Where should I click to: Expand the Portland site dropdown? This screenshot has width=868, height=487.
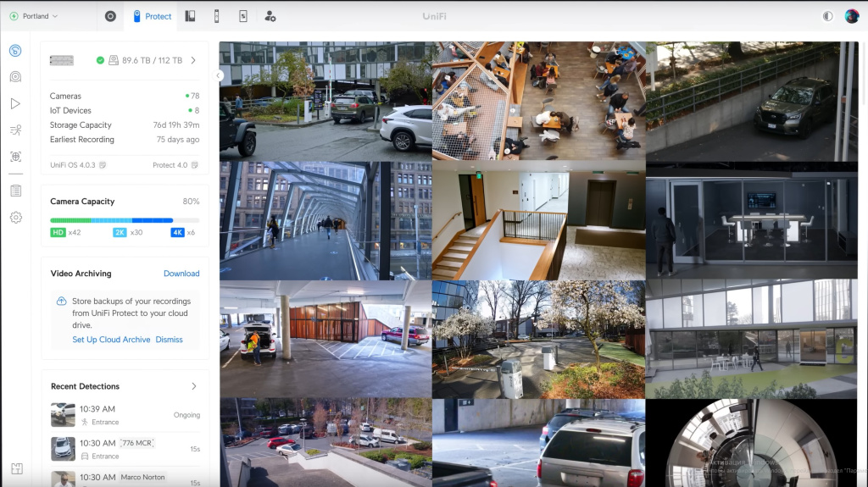[35, 16]
